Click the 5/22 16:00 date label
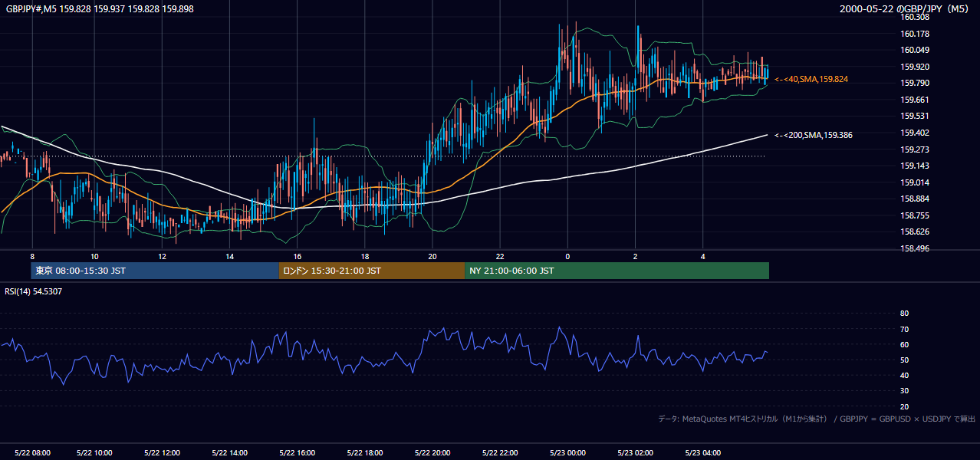This screenshot has height=460, width=980. 298,453
